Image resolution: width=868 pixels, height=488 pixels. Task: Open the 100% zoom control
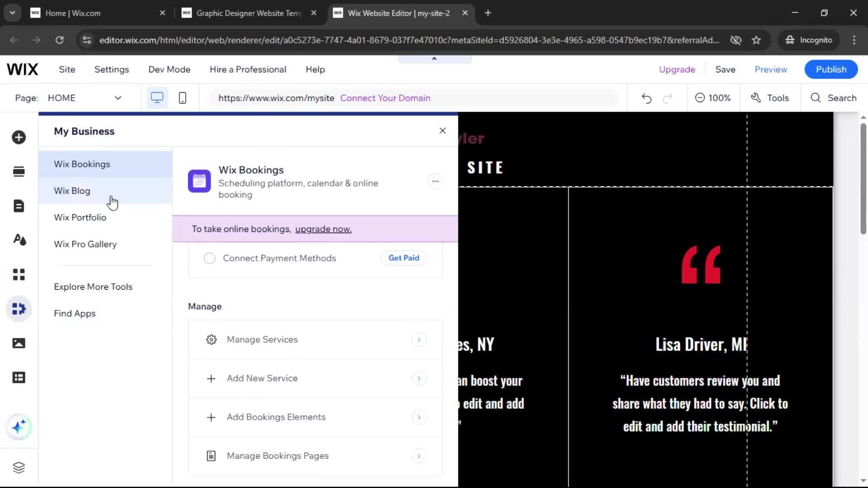click(x=713, y=98)
